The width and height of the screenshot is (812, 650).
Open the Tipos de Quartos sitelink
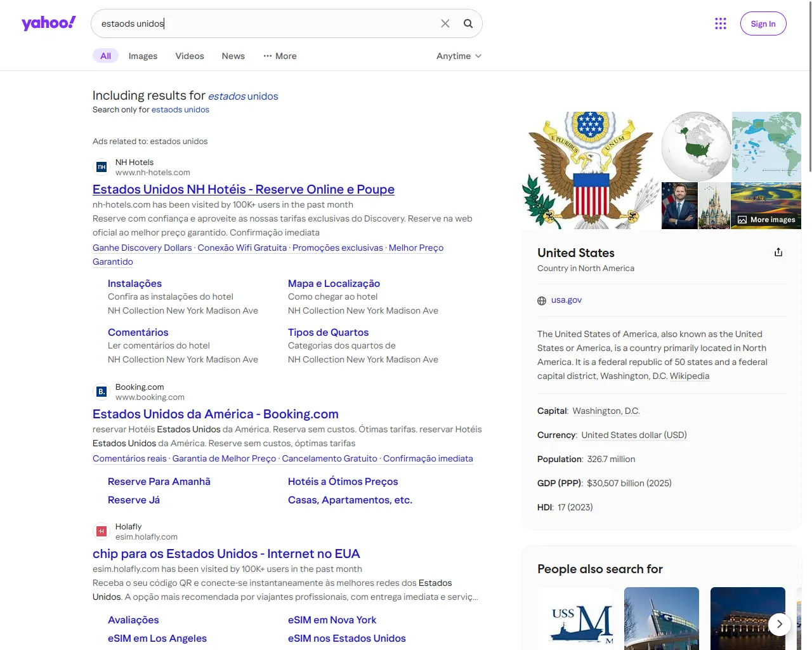click(328, 333)
